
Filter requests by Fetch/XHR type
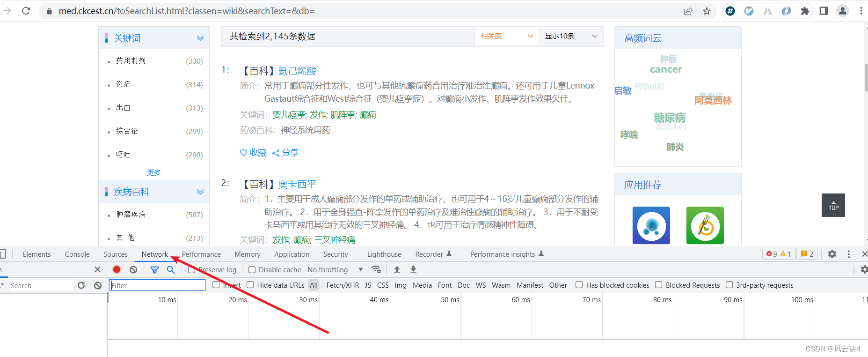(343, 285)
